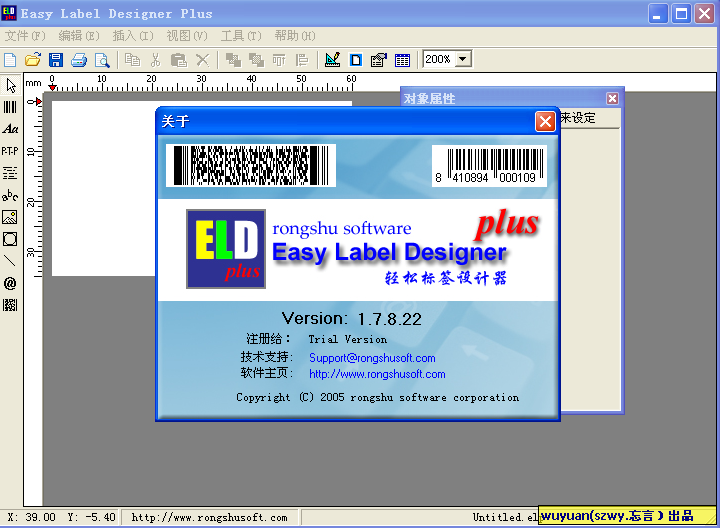Click the Support@rongshusoft.com email link
Viewport: 720px width, 528px height.
click(x=372, y=358)
